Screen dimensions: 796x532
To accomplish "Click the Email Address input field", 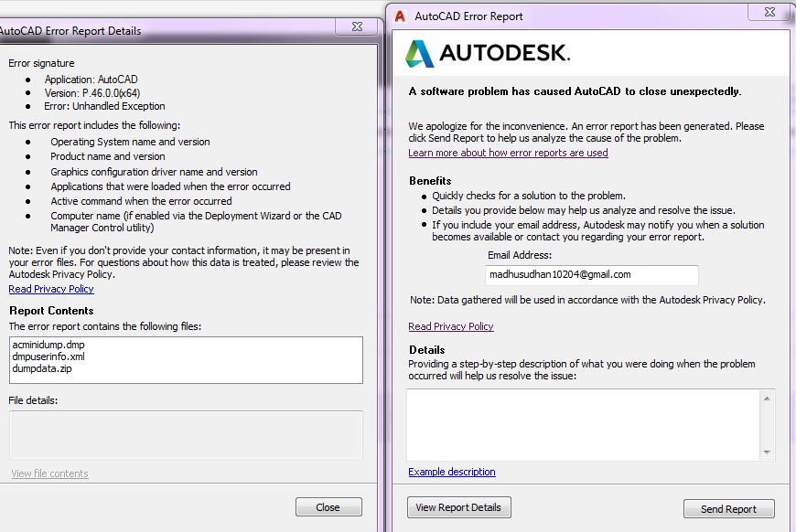I will (591, 274).
